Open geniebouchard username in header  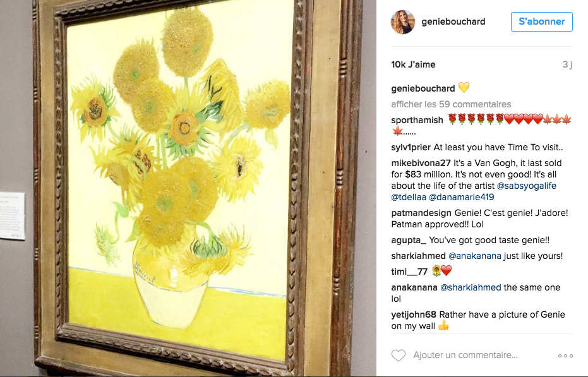(453, 21)
